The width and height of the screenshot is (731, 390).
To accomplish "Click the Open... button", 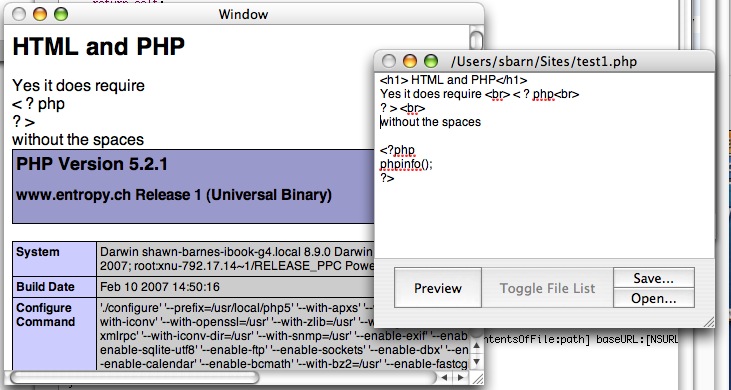I will 654,298.
